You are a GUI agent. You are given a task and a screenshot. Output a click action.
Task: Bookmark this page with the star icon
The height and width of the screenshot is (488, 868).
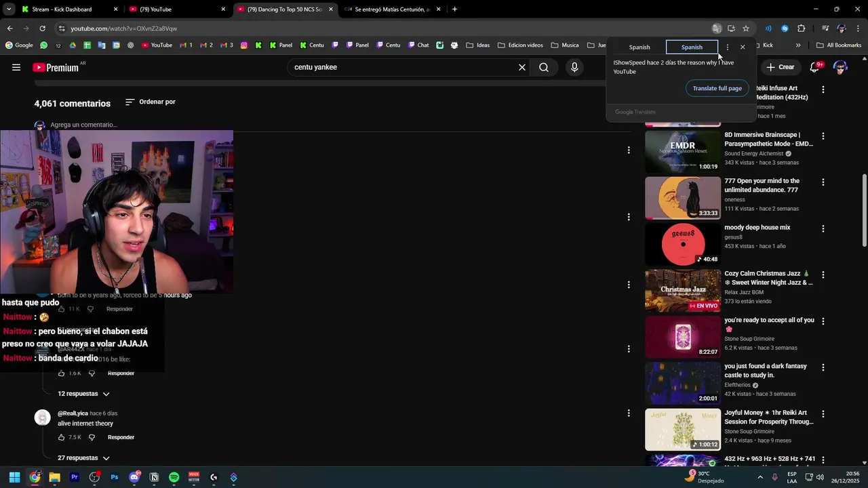[746, 28]
